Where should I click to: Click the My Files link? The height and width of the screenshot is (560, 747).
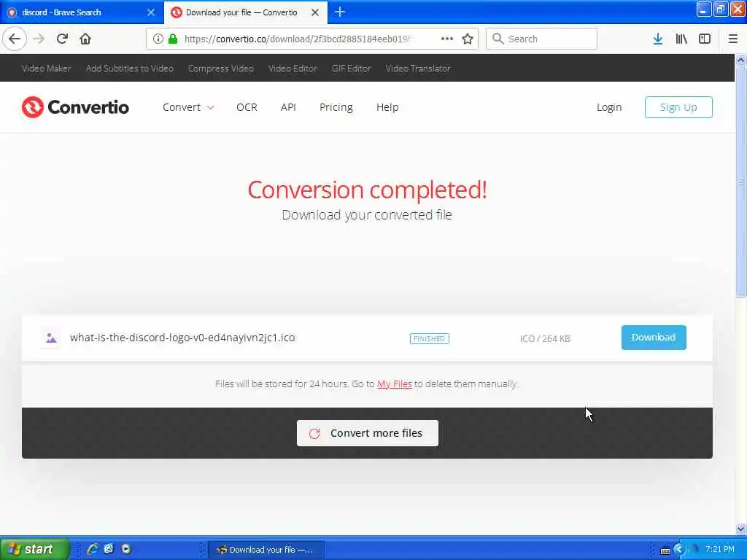395,384
